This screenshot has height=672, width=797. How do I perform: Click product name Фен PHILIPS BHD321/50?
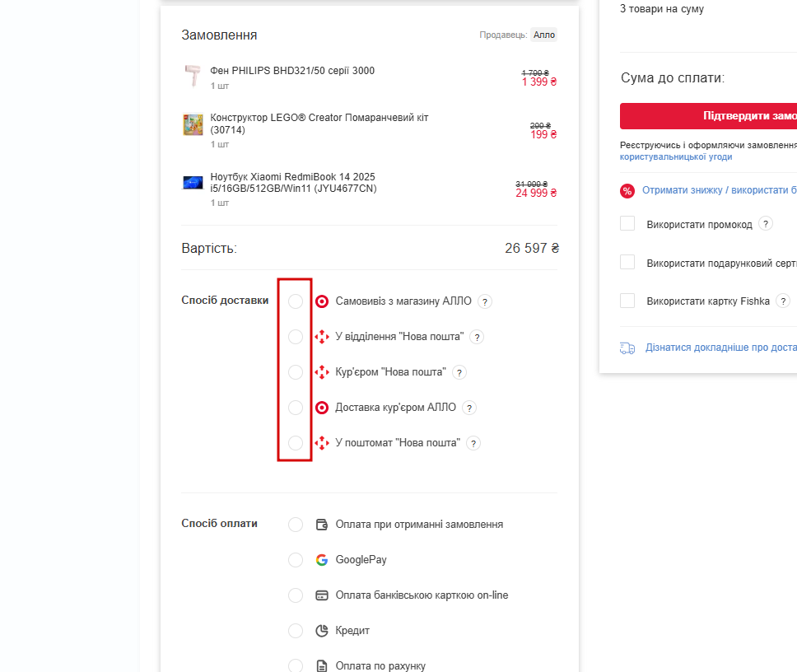click(292, 71)
